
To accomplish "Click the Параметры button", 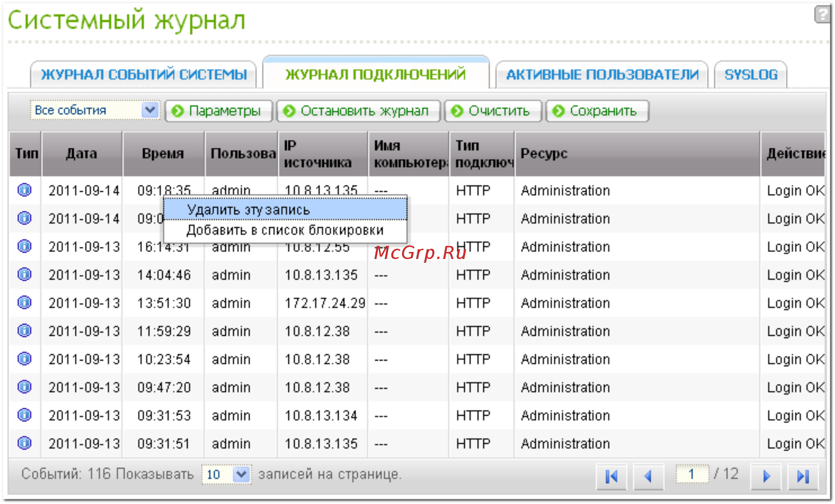I will 219,111.
